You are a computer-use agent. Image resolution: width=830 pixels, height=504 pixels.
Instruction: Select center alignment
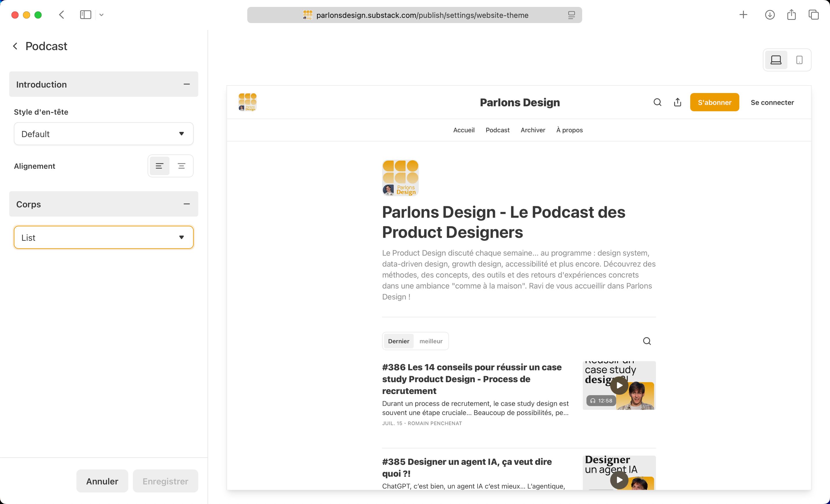point(182,166)
